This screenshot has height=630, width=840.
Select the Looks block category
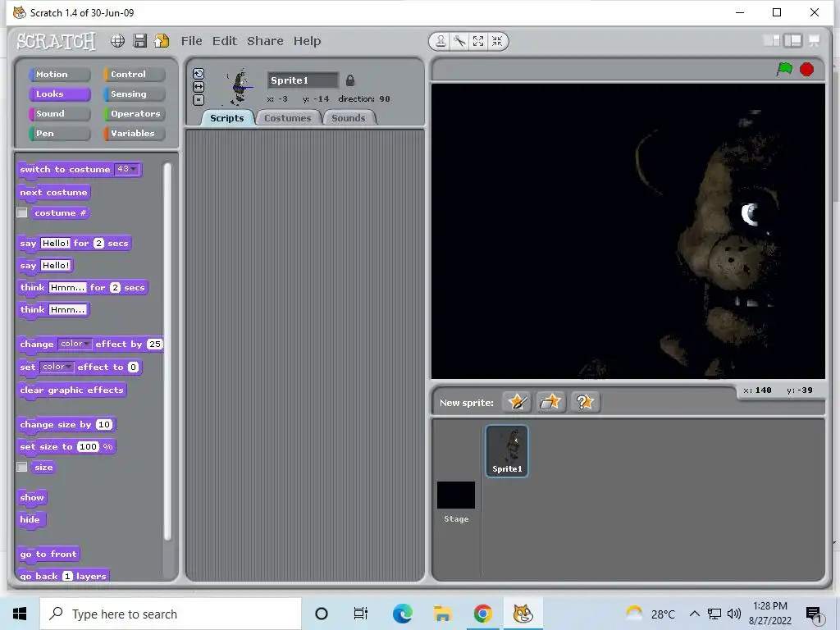click(x=59, y=94)
